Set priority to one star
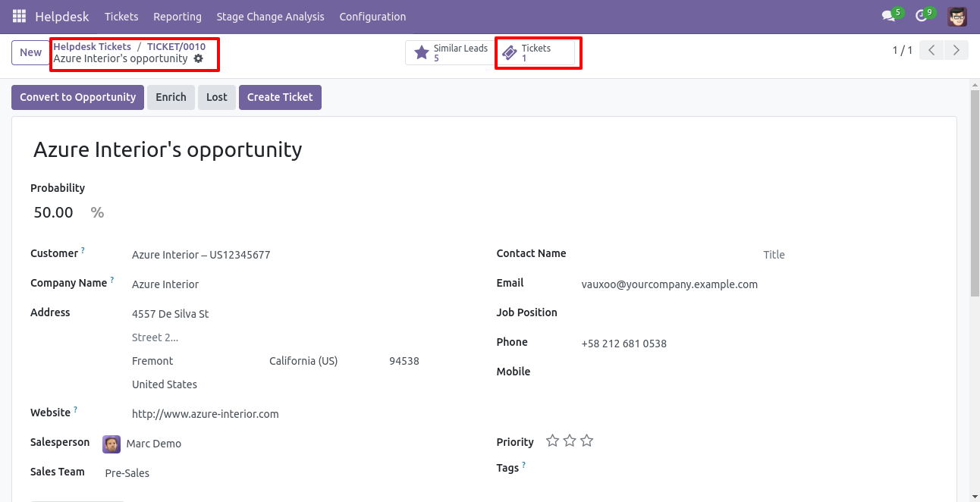The width and height of the screenshot is (980, 502). click(553, 441)
